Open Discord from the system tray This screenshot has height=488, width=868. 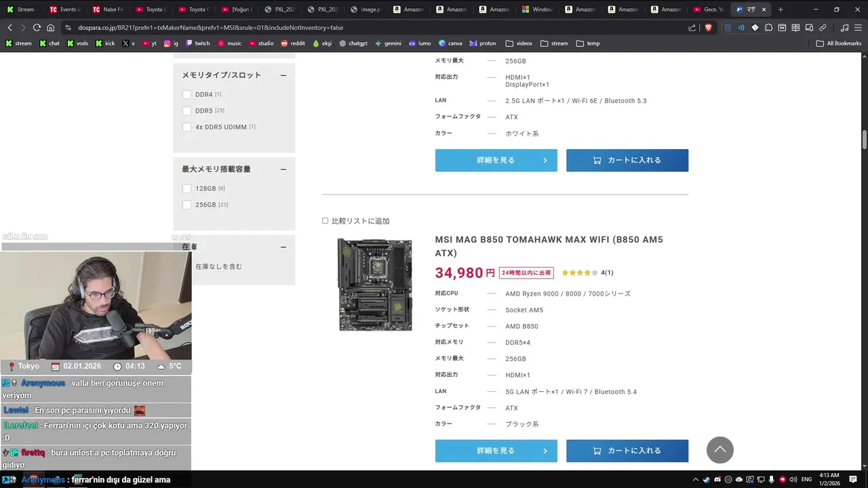(717, 479)
